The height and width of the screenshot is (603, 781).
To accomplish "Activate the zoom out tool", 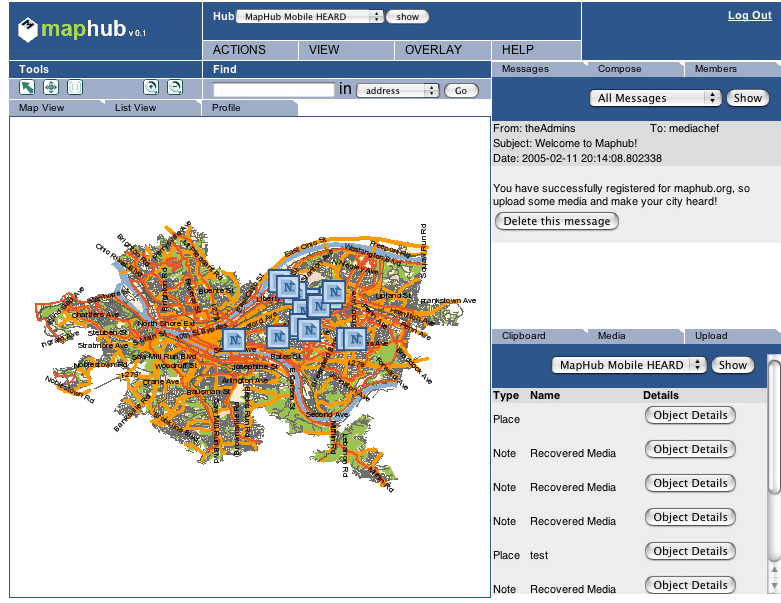I will click(x=175, y=88).
